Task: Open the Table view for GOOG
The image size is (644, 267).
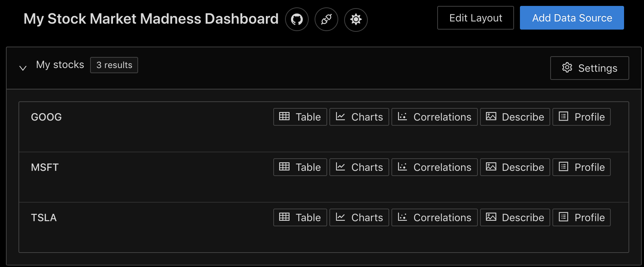Action: [300, 117]
